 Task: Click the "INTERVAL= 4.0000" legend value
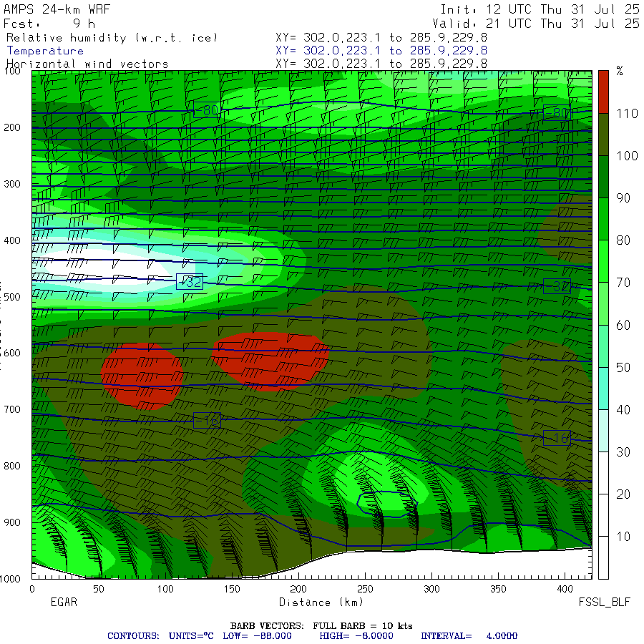pyautogui.click(x=469, y=636)
